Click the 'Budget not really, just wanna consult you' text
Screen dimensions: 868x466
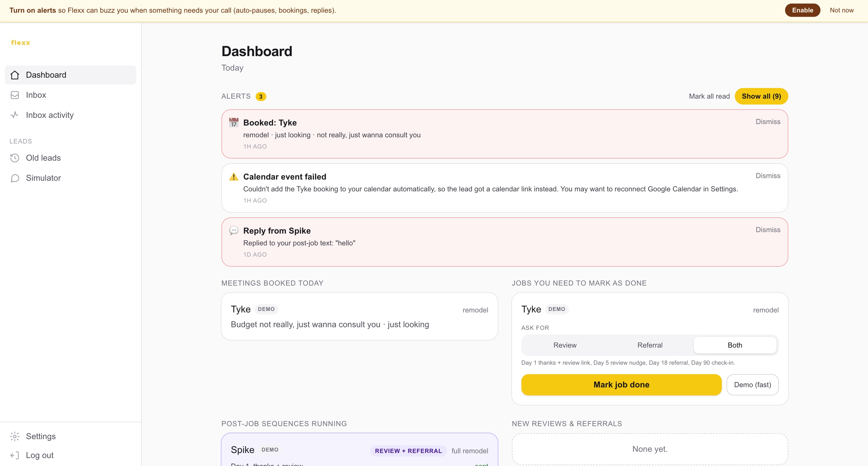point(306,325)
